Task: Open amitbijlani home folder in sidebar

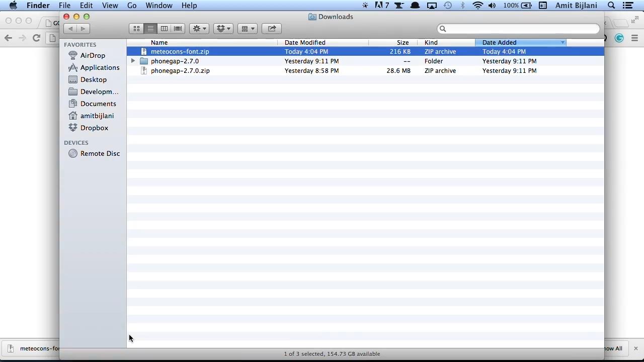Action: [93, 116]
